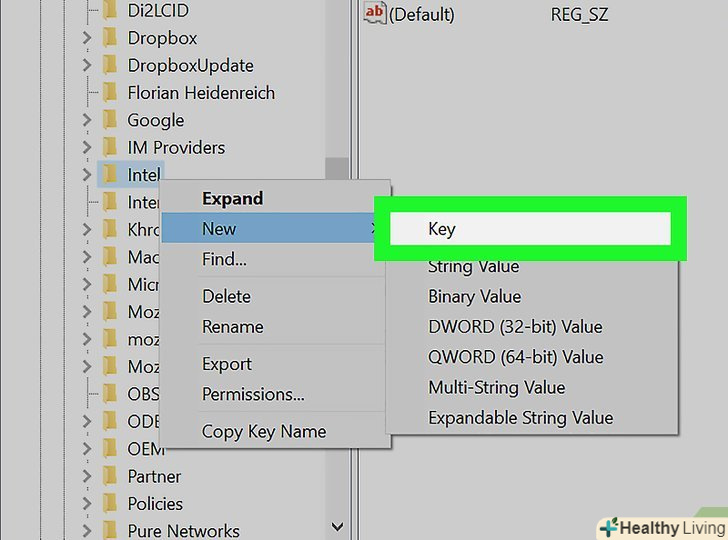Click Copy Key Name
This screenshot has width=728, height=540.
click(264, 431)
